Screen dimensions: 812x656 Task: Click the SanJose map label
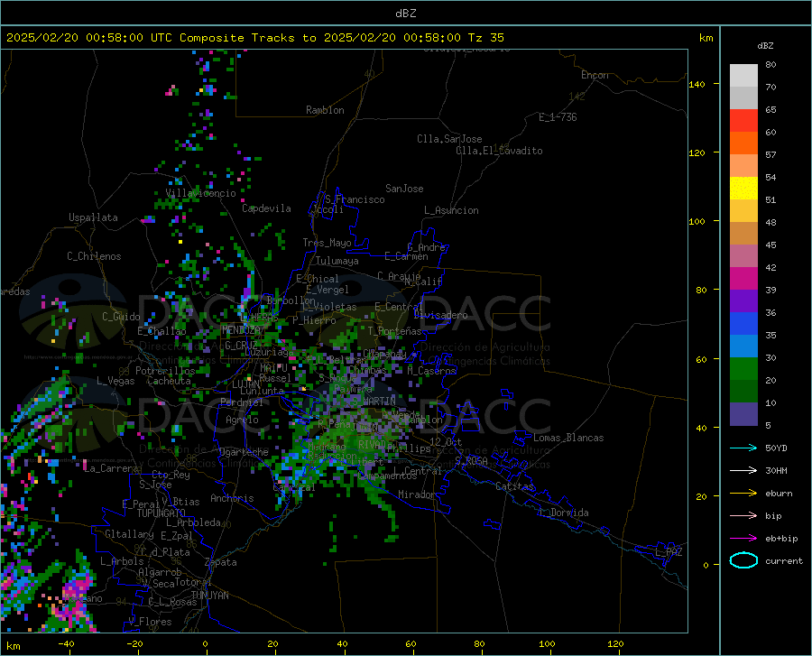click(404, 189)
